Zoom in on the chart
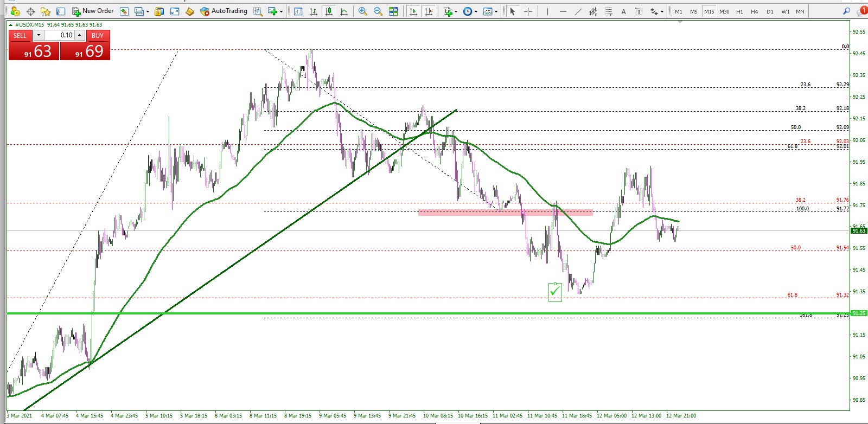 click(x=363, y=11)
